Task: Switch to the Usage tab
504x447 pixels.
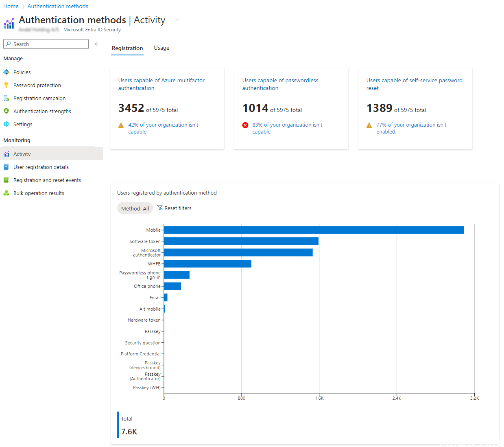Action: pyautogui.click(x=161, y=48)
